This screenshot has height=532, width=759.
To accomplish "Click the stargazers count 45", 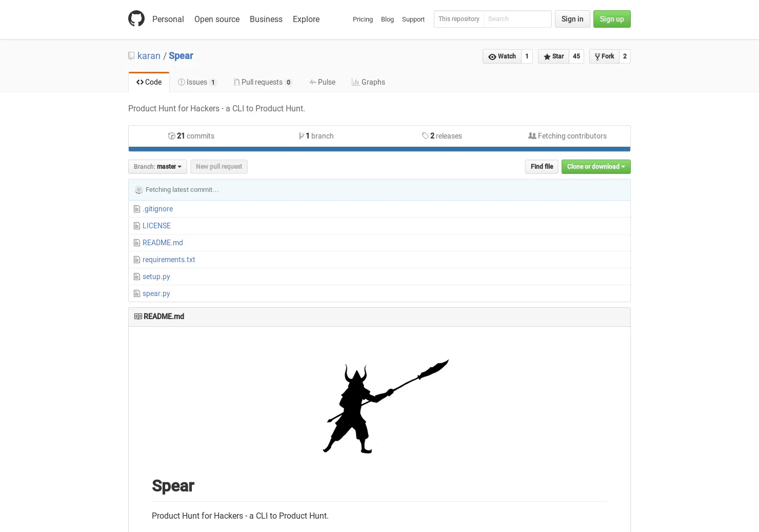I will pyautogui.click(x=576, y=56).
